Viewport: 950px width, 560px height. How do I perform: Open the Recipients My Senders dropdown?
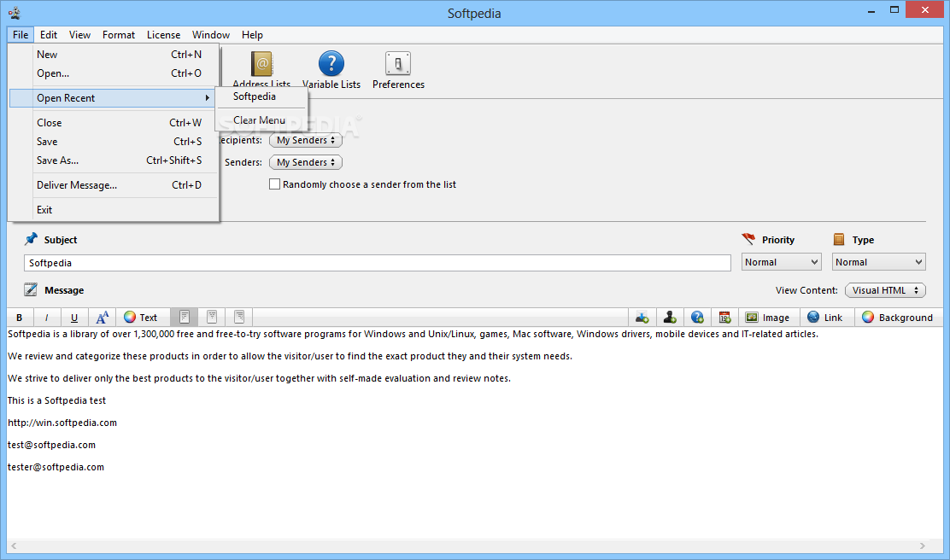[x=305, y=140]
